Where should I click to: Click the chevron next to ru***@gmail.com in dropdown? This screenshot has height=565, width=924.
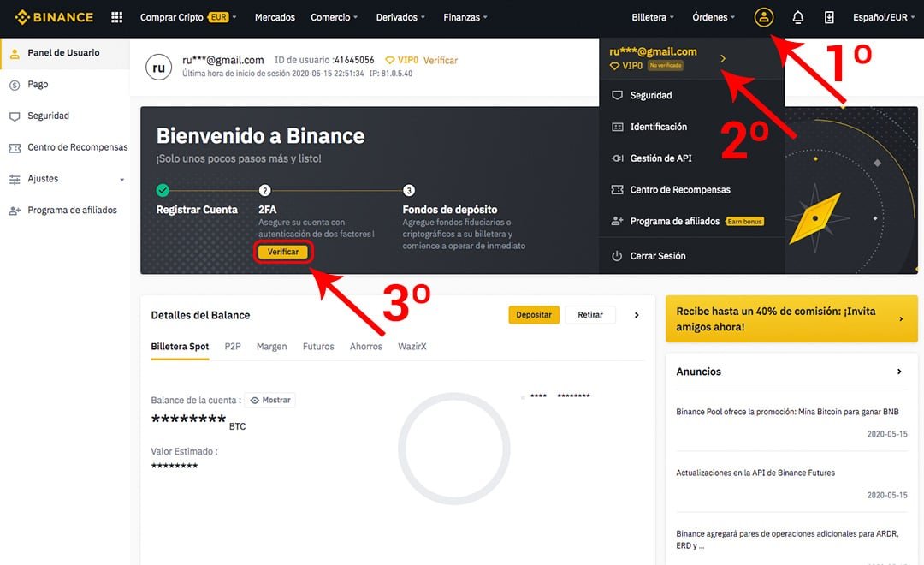coord(723,58)
